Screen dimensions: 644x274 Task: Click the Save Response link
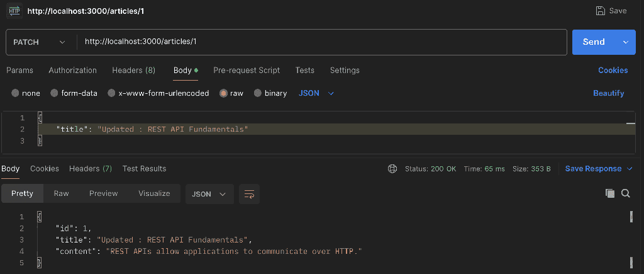(593, 169)
